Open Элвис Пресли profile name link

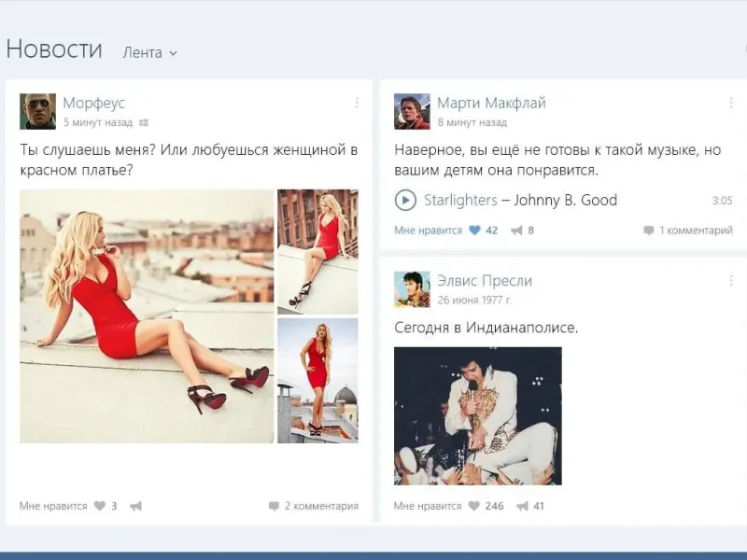click(485, 281)
